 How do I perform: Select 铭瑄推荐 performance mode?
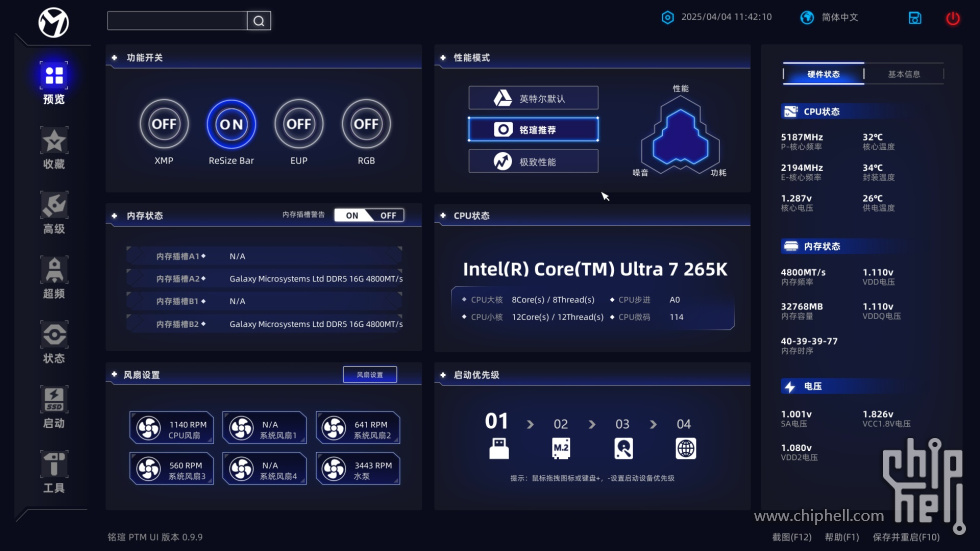point(533,129)
